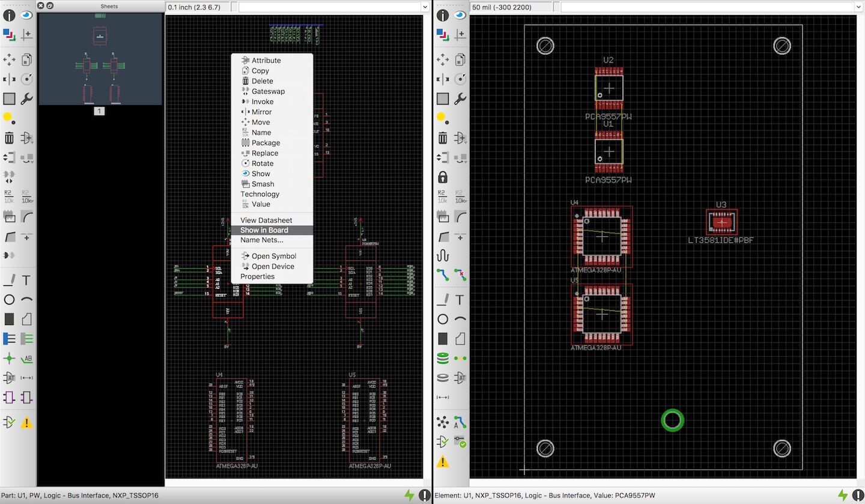Screen dimensions: 865x504
Task: Click the green via ring on the board
Action: (673, 421)
